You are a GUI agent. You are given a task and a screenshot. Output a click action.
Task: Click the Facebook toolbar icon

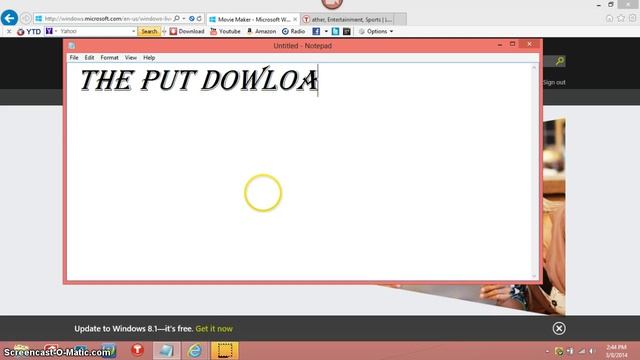[x=316, y=31]
